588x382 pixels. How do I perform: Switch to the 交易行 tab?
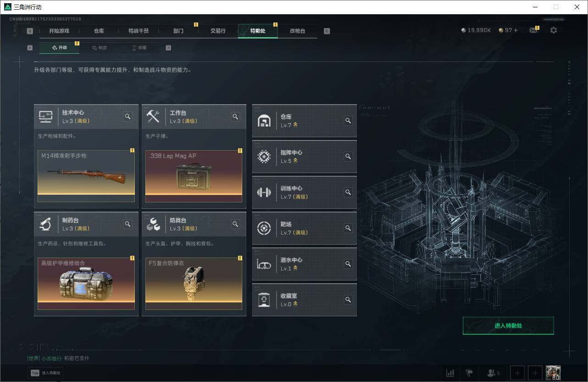(x=218, y=31)
